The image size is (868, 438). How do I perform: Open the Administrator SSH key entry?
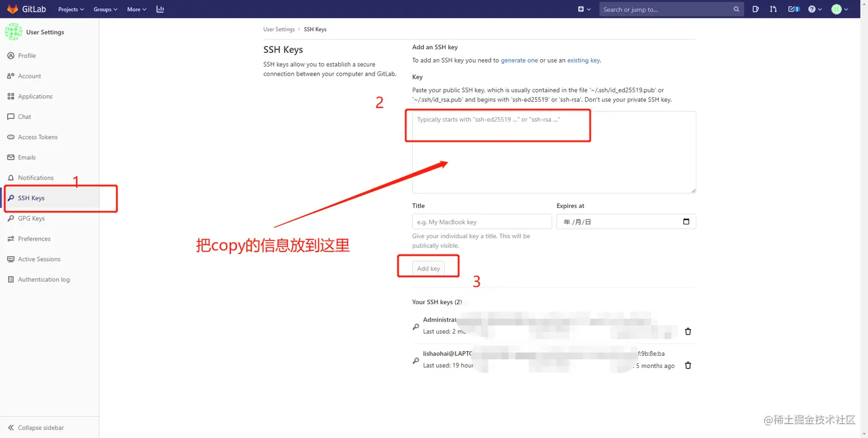click(440, 320)
